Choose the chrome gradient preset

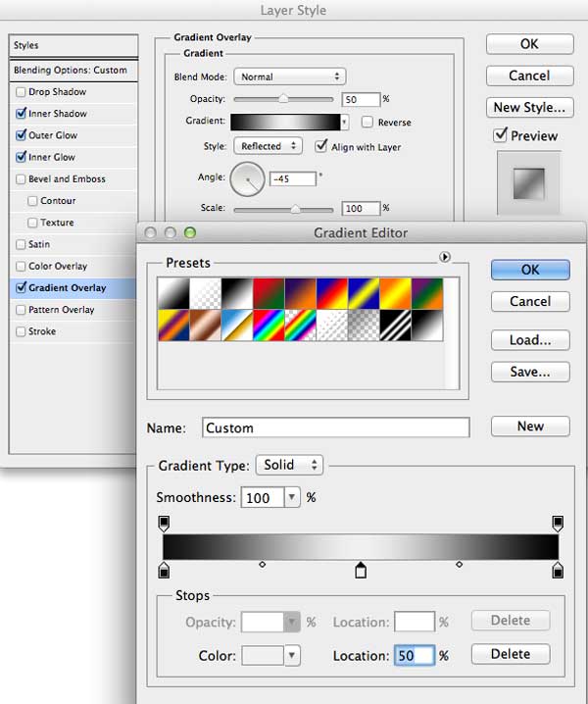[x=237, y=326]
